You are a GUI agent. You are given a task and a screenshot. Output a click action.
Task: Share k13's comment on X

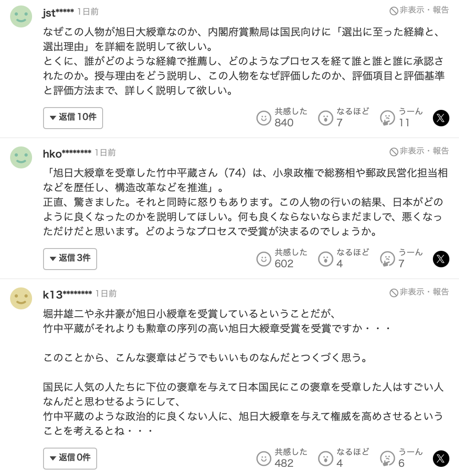(x=441, y=459)
